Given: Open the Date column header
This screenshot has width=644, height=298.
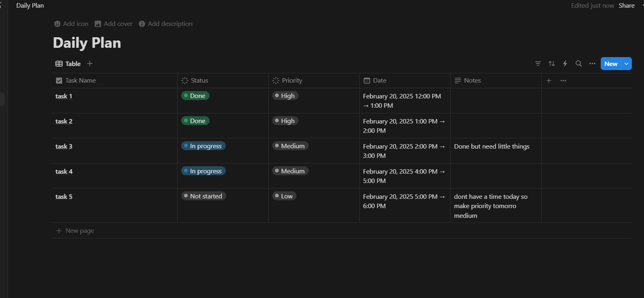Looking at the screenshot, I should (x=405, y=81).
